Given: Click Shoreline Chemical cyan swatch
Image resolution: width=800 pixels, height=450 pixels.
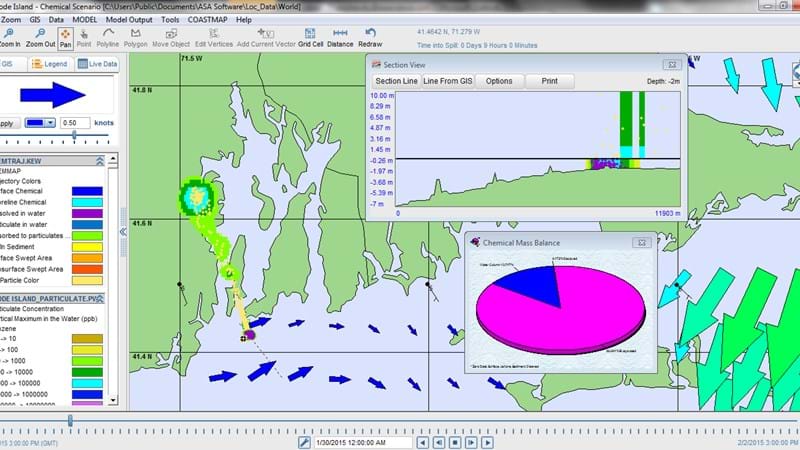Looking at the screenshot, I should 87,203.
